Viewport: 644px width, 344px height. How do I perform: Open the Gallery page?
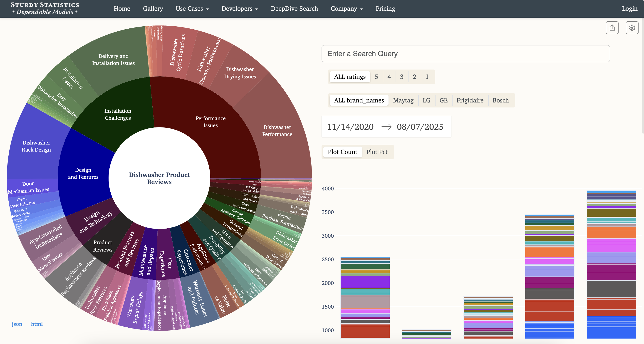153,8
